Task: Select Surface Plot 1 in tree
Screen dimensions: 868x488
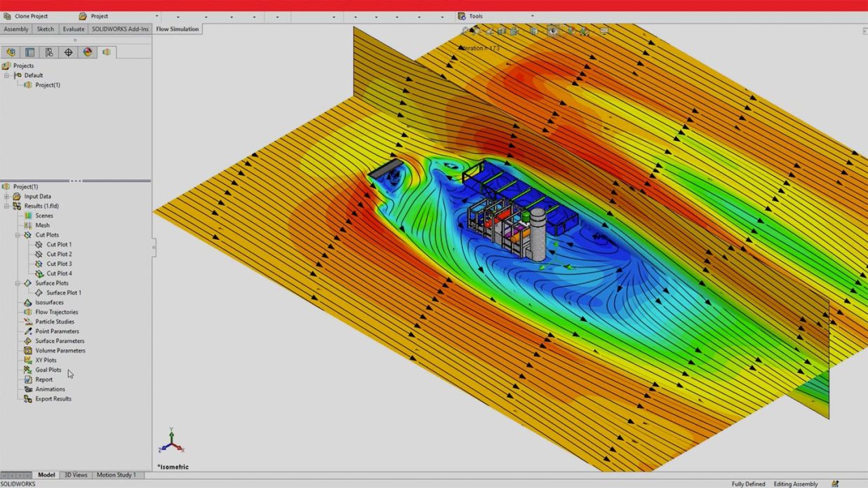Action: [x=63, y=292]
